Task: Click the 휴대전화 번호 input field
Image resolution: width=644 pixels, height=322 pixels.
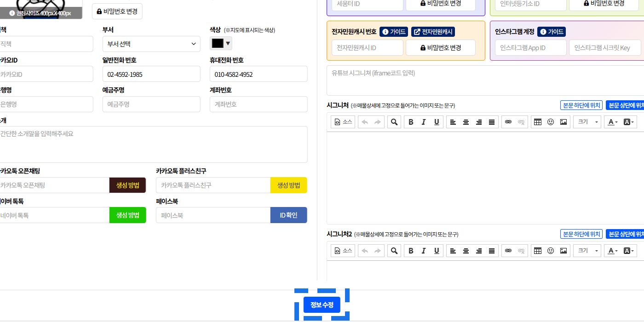Action: (258, 74)
